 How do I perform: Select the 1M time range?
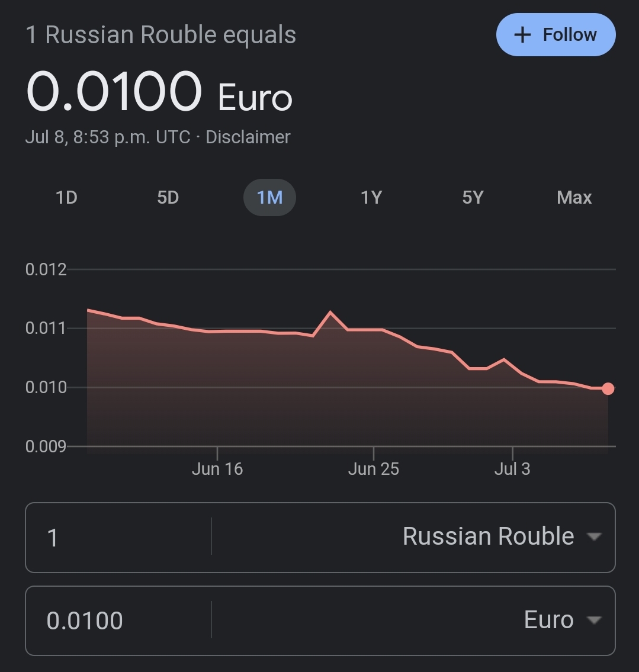pyautogui.click(x=269, y=198)
